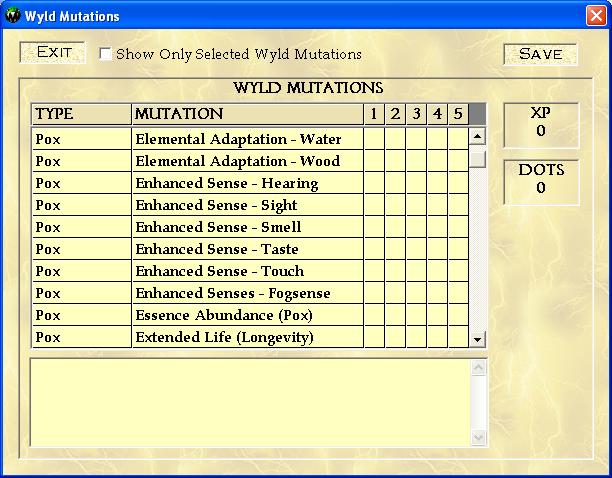Screen dimensions: 612x478
Task: Save the Wyld Mutations selections
Action: click(540, 54)
